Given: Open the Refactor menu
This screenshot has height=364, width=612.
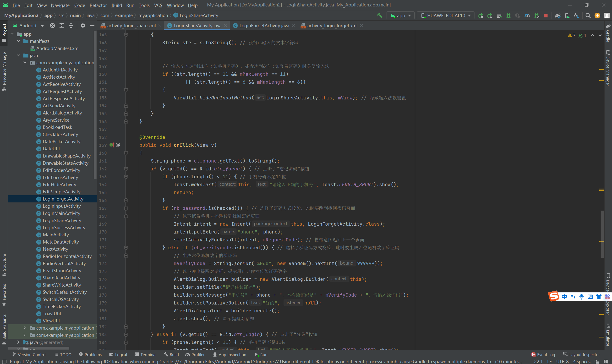Looking at the screenshot, I should coord(98,5).
